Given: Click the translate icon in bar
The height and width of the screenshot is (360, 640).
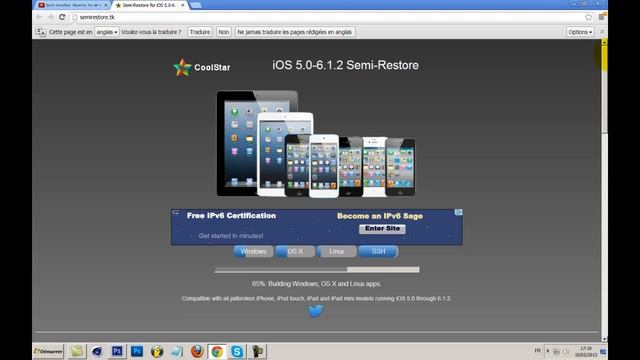Looking at the screenshot, I should (40, 32).
